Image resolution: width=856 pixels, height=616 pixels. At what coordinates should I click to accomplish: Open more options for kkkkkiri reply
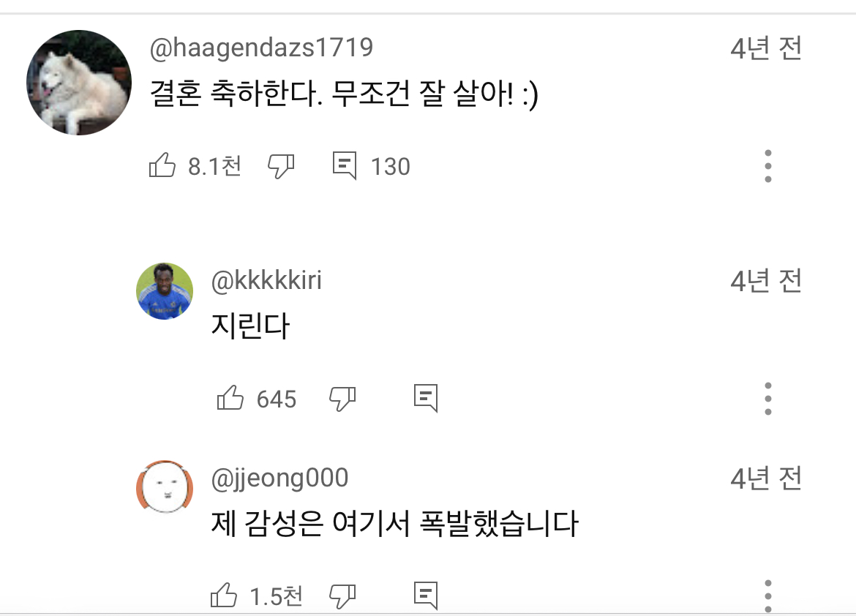[x=767, y=398]
